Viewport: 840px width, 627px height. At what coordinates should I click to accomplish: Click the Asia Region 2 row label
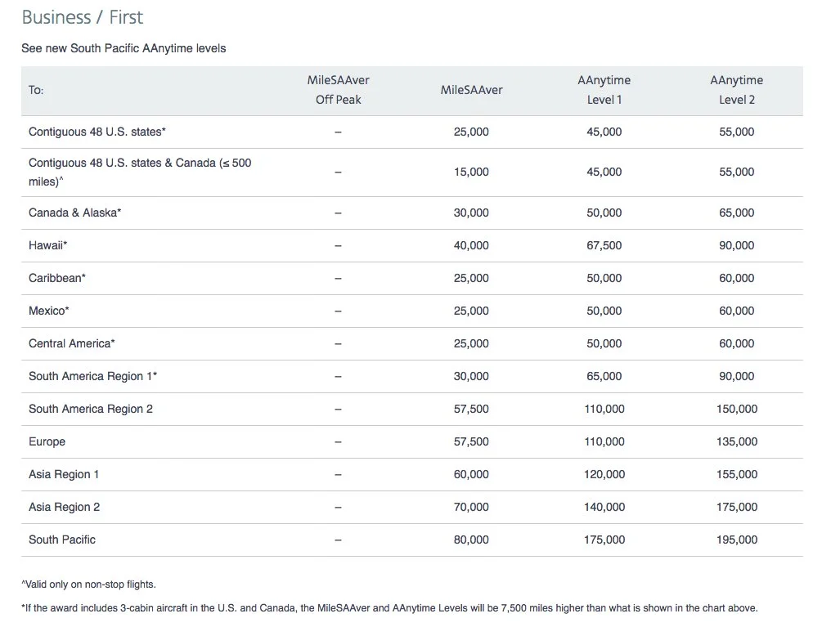(x=65, y=507)
